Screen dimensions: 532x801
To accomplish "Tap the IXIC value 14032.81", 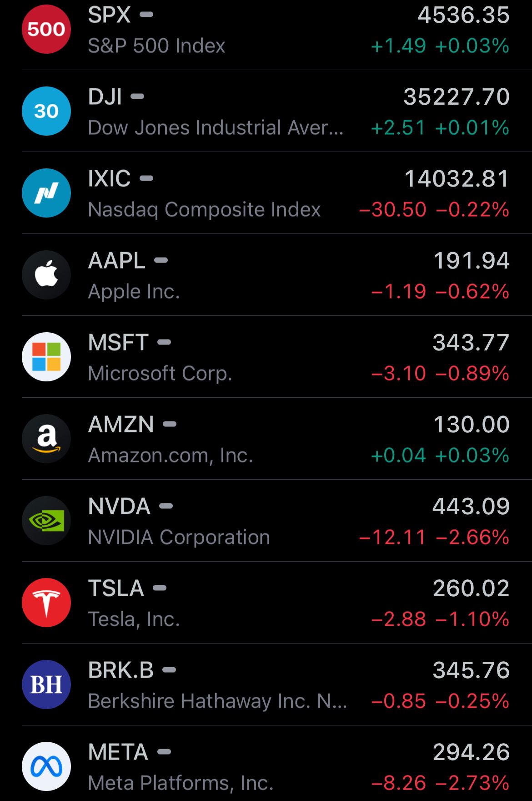I will (457, 179).
